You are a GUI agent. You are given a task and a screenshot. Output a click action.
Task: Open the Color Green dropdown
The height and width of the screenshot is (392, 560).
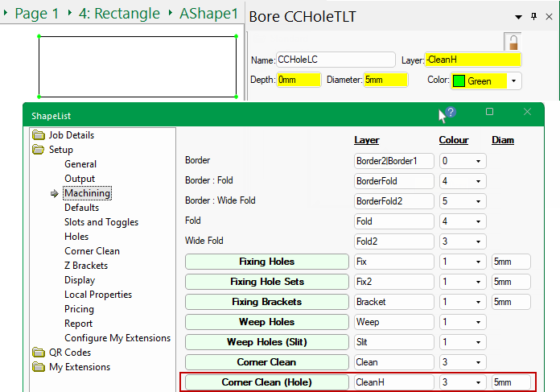(514, 80)
